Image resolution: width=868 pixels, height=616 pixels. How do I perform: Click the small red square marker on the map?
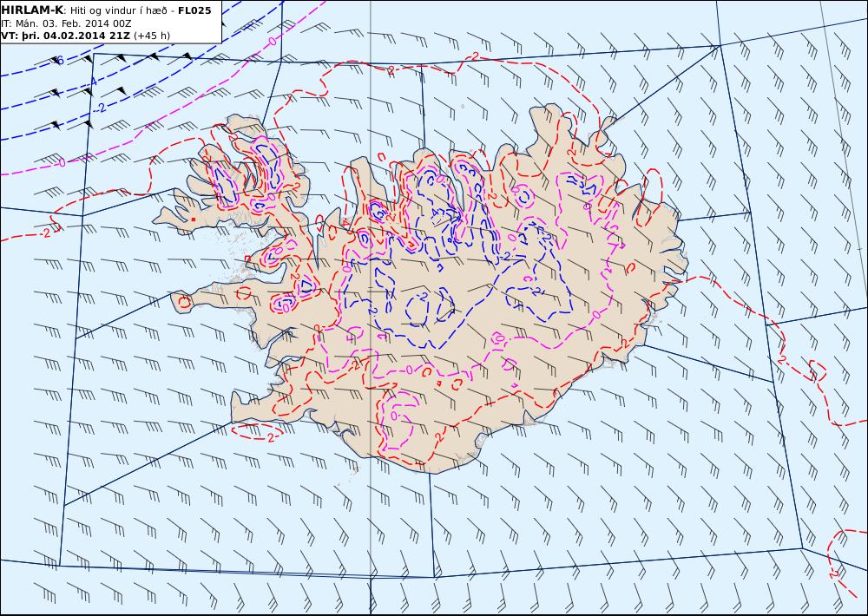tap(194, 220)
